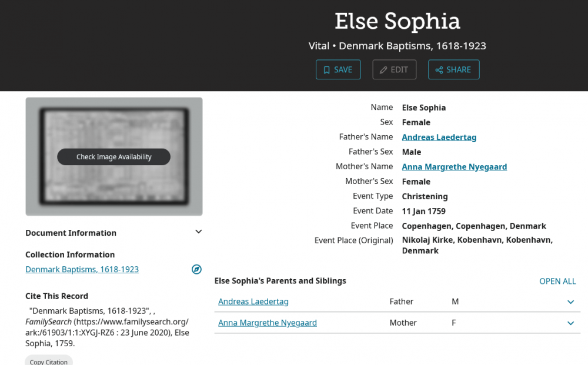The width and height of the screenshot is (588, 365).
Task: Expand the Andreas Laedertag father row
Action: click(x=570, y=302)
